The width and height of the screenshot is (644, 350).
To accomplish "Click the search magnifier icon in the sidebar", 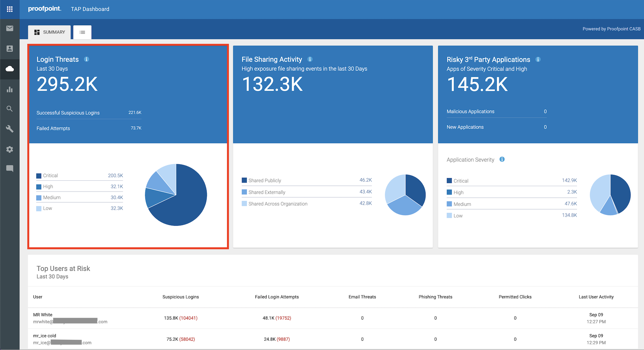I will [10, 109].
